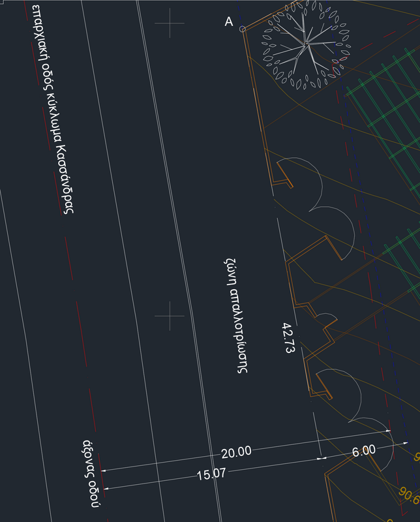Pick the 6.00 dimension text
The width and height of the screenshot is (420, 522).
click(364, 450)
